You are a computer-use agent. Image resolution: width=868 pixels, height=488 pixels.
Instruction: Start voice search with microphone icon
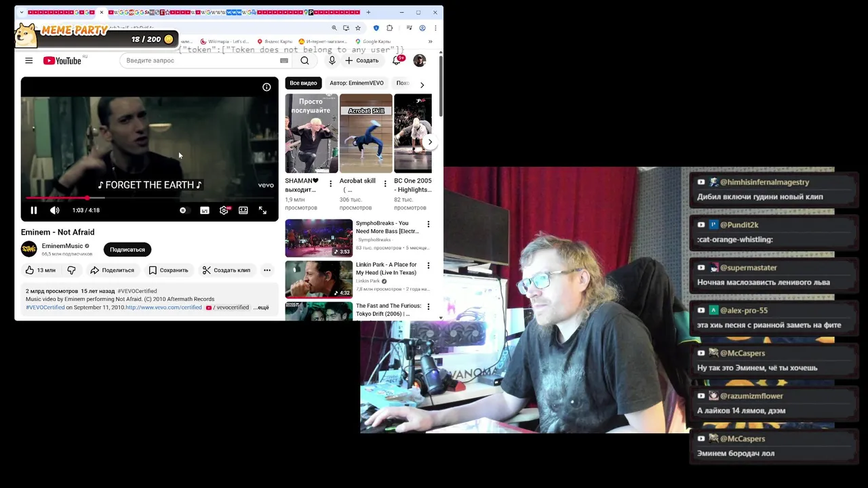point(332,61)
